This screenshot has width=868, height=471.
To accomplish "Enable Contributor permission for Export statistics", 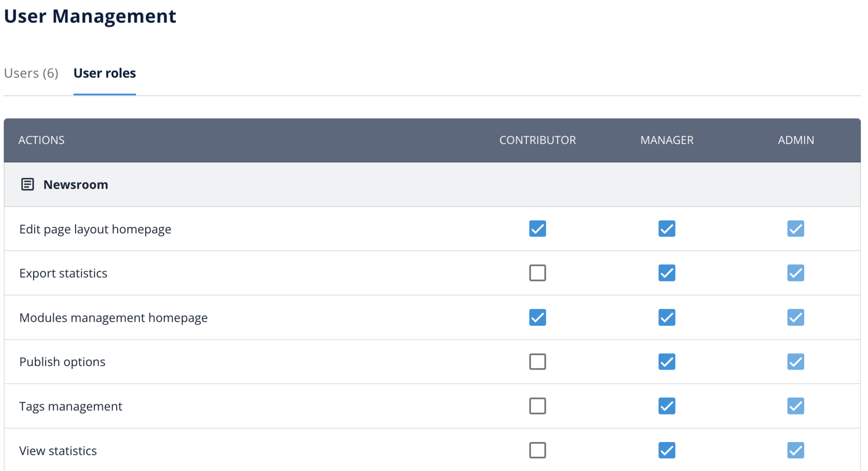I will pyautogui.click(x=537, y=273).
